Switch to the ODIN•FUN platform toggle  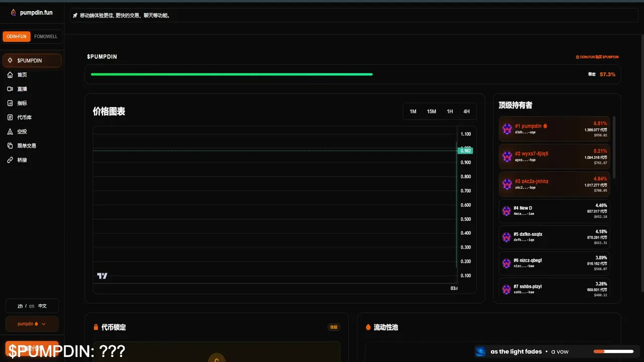coord(17,37)
